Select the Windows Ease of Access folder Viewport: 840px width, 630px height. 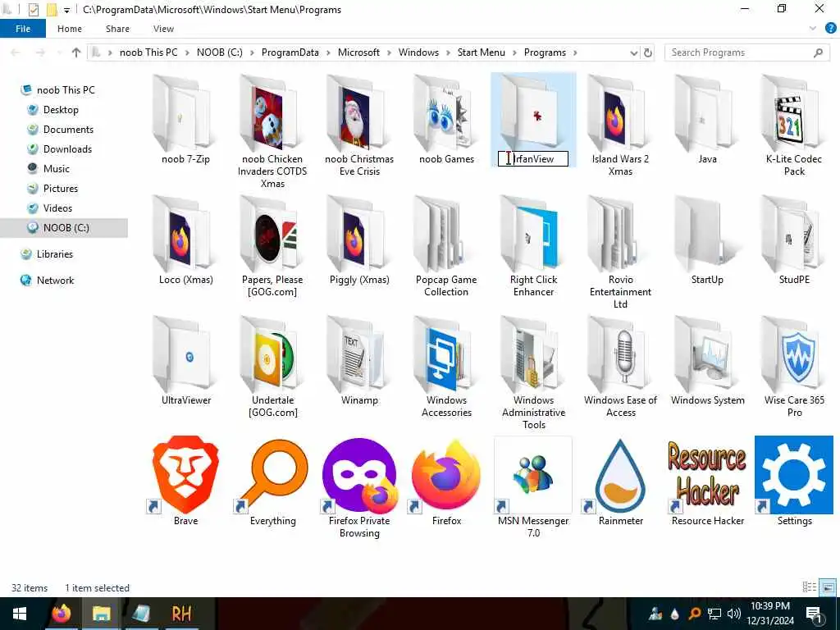620,354
